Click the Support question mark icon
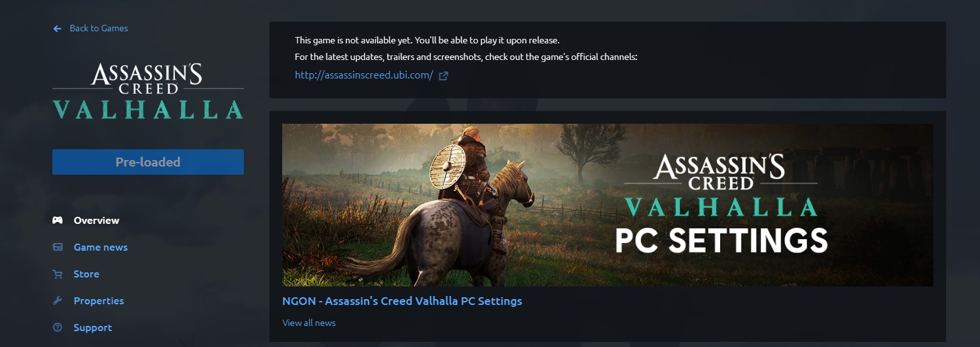Screen dimensions: 980x347 (57, 327)
